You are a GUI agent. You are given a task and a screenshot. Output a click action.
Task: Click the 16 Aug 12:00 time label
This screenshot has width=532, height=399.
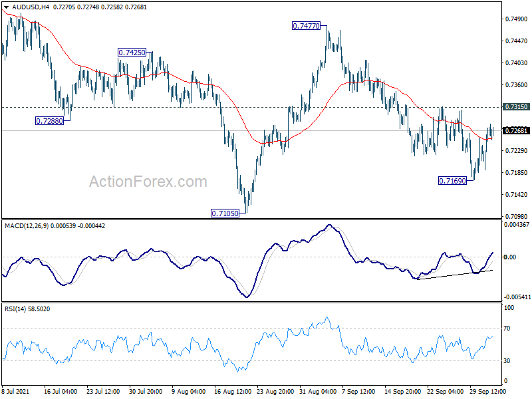point(232,392)
